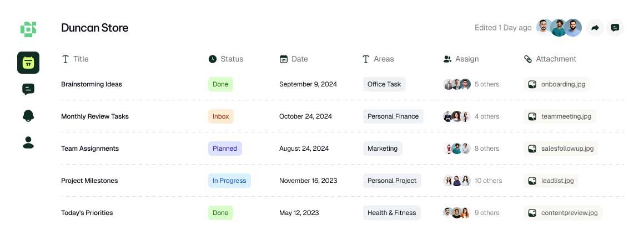The height and width of the screenshot is (230, 644).
Task: Open the teammeeting.jpg attachment
Action: [x=560, y=116]
